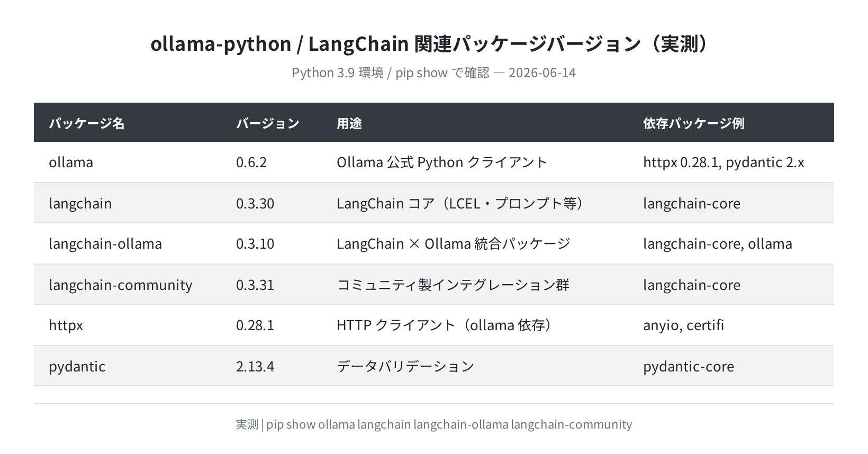Viewport: 868px width, 454px height.
Task: Click the 用途 column header
Action: [349, 123]
